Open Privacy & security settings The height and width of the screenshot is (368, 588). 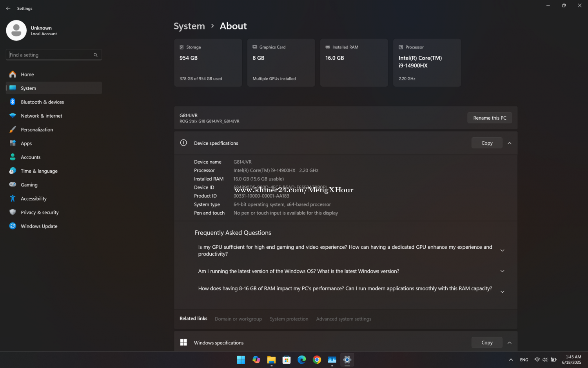click(54, 212)
